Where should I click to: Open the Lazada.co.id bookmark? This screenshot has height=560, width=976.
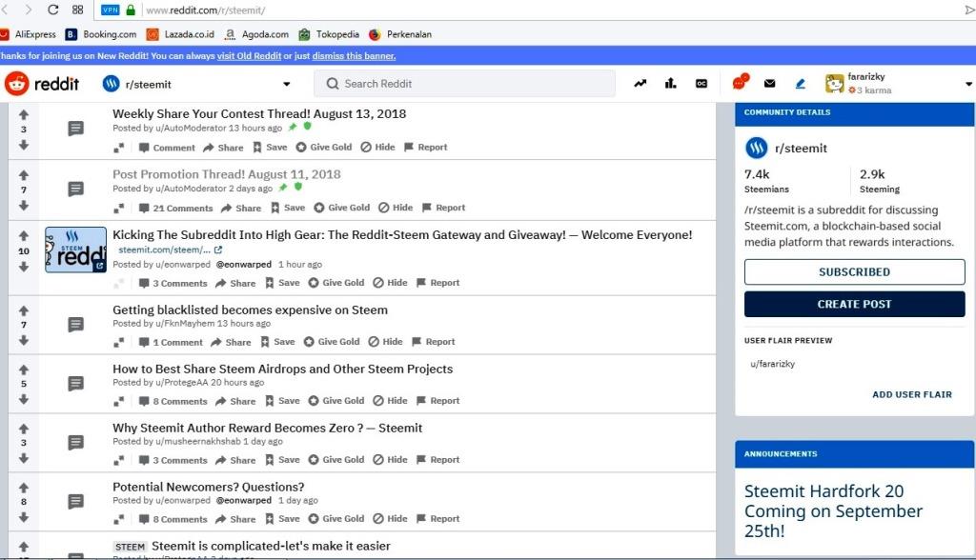[180, 34]
